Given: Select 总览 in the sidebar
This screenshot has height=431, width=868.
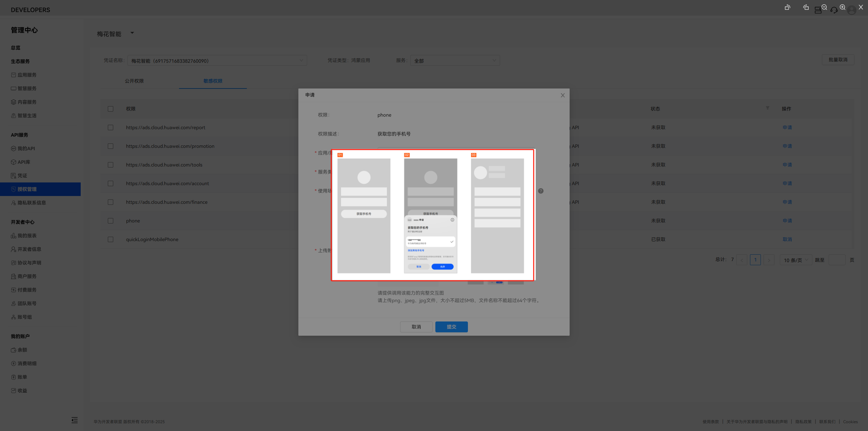Looking at the screenshot, I should (16, 48).
